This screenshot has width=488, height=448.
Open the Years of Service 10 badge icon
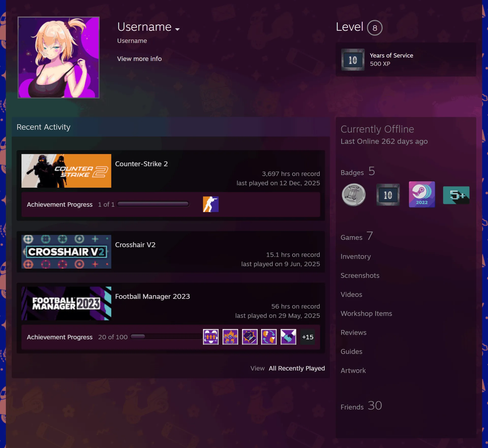pyautogui.click(x=353, y=60)
